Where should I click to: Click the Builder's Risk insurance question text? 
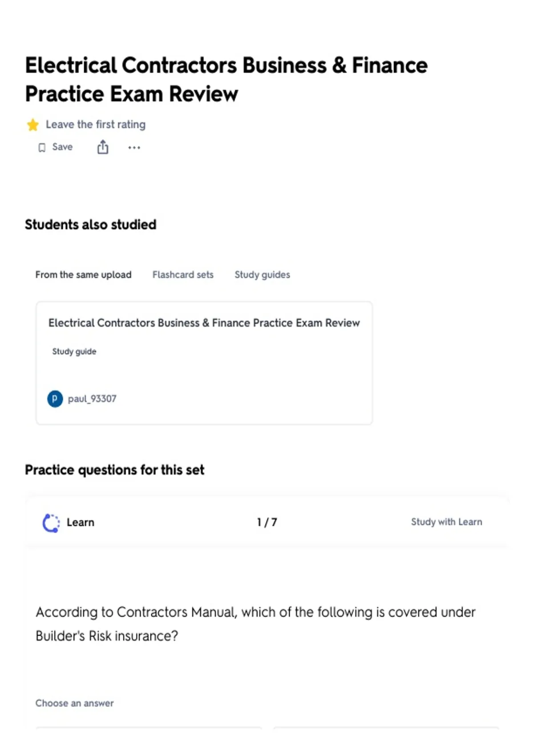pos(255,624)
